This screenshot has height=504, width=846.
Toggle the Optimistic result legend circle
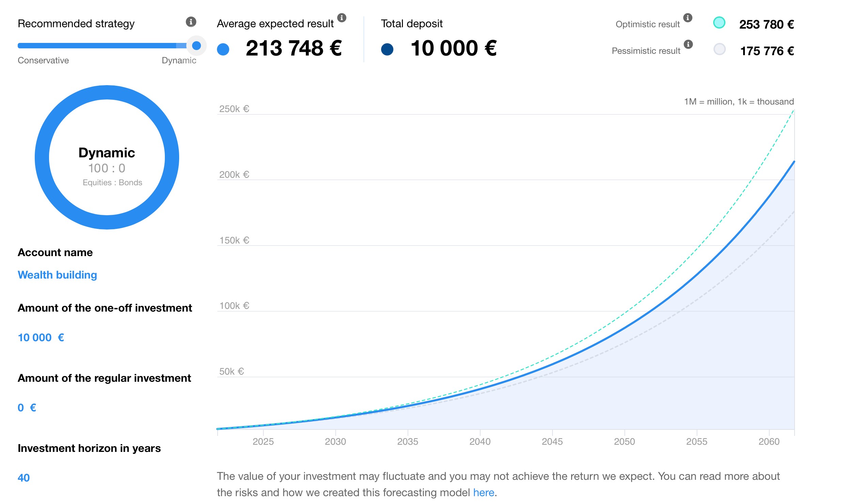coord(719,23)
